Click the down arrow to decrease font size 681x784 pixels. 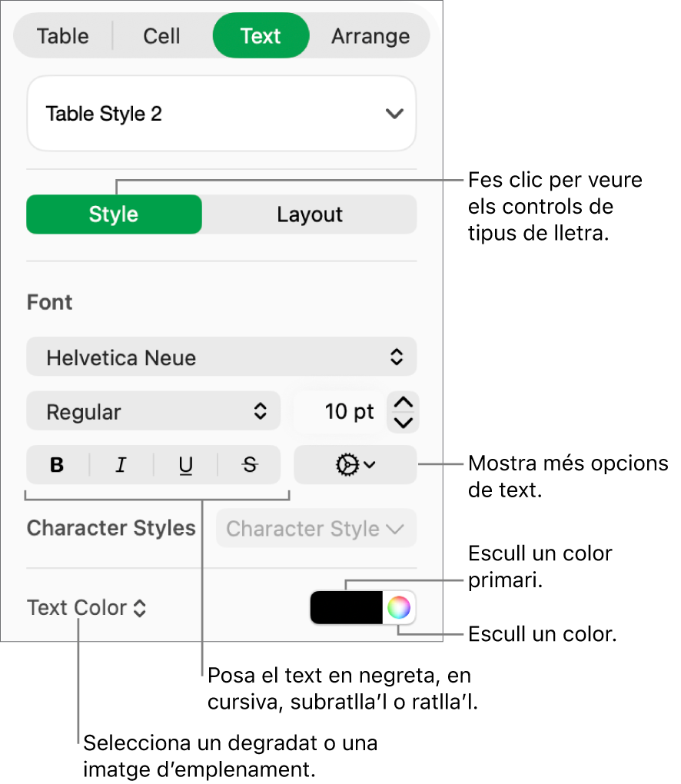tap(402, 421)
